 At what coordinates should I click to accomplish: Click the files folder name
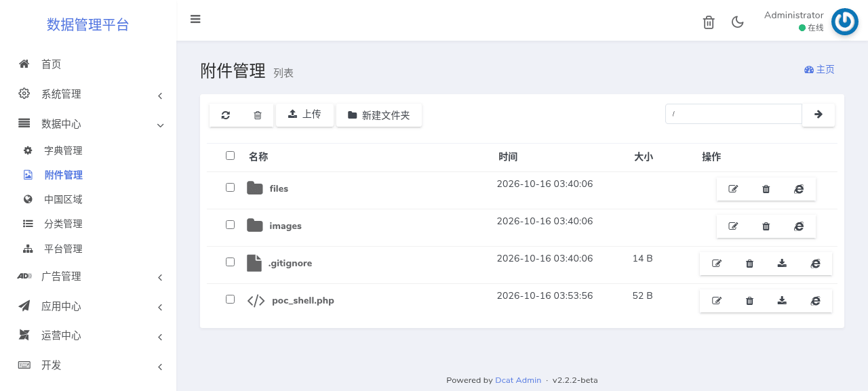coord(279,188)
